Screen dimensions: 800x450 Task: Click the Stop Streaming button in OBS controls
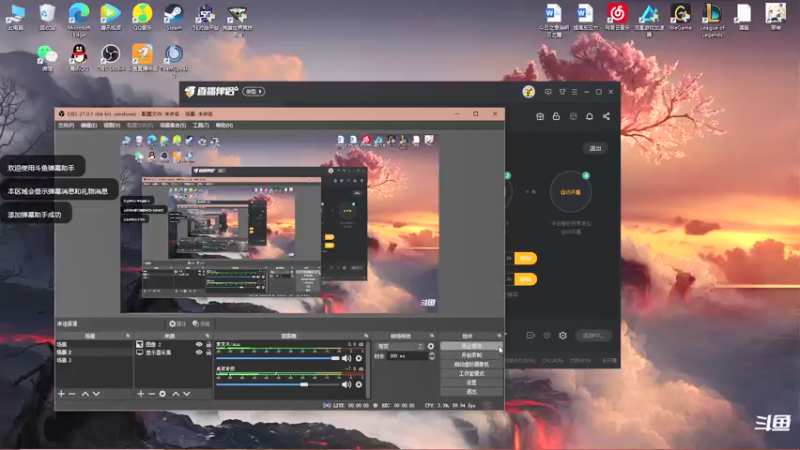[x=471, y=346]
